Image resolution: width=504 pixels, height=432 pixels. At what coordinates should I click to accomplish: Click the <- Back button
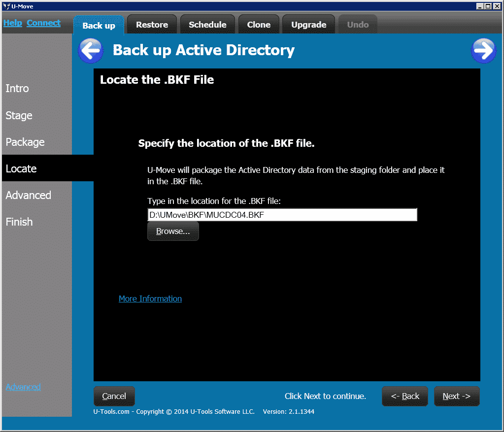(x=405, y=396)
